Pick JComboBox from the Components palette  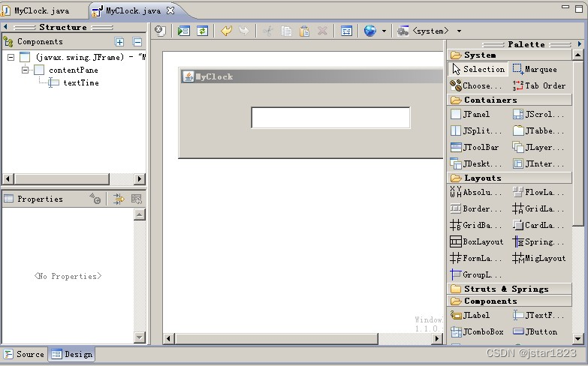[x=477, y=331]
